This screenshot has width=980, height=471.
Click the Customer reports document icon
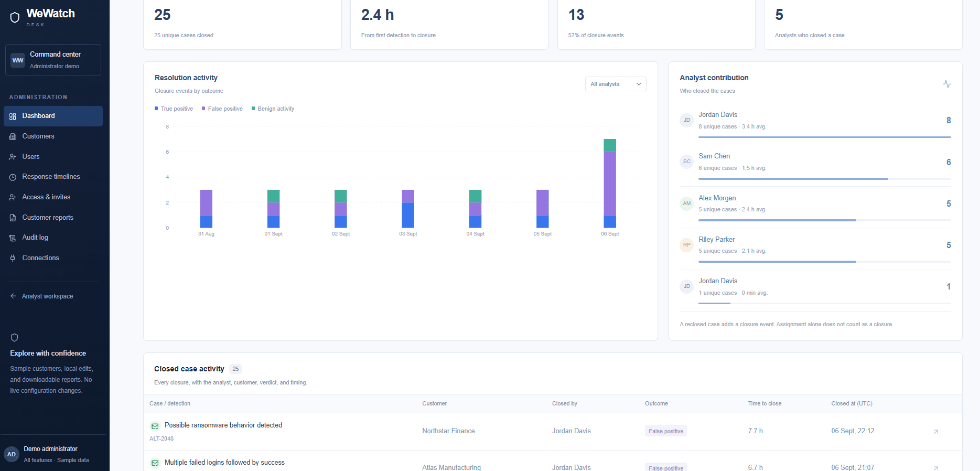tap(13, 218)
